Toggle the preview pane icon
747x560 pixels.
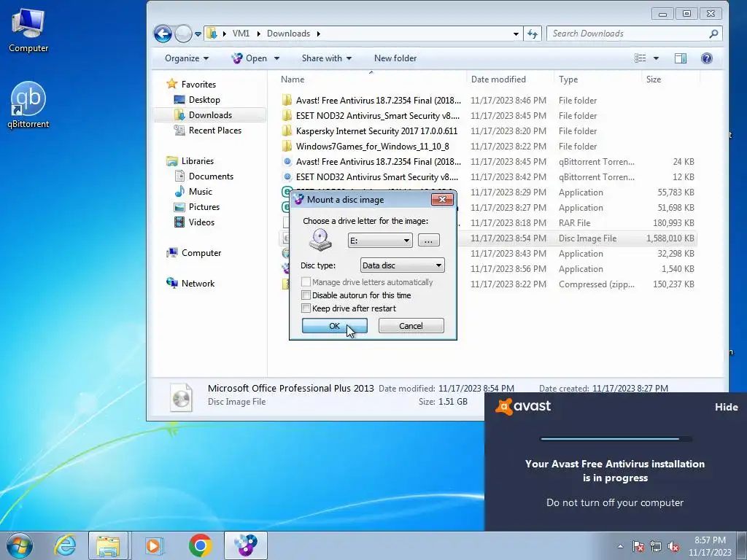point(681,58)
